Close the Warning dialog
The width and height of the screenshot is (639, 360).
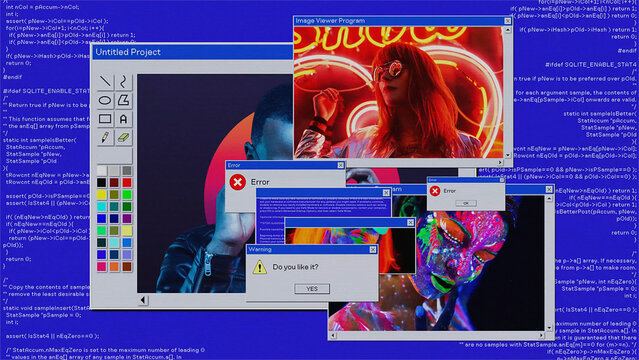click(373, 250)
